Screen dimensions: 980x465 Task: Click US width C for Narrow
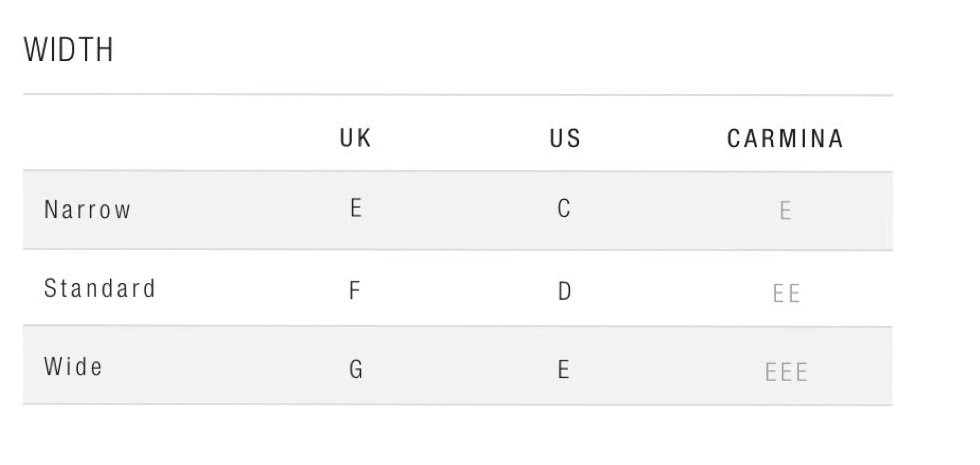click(564, 208)
